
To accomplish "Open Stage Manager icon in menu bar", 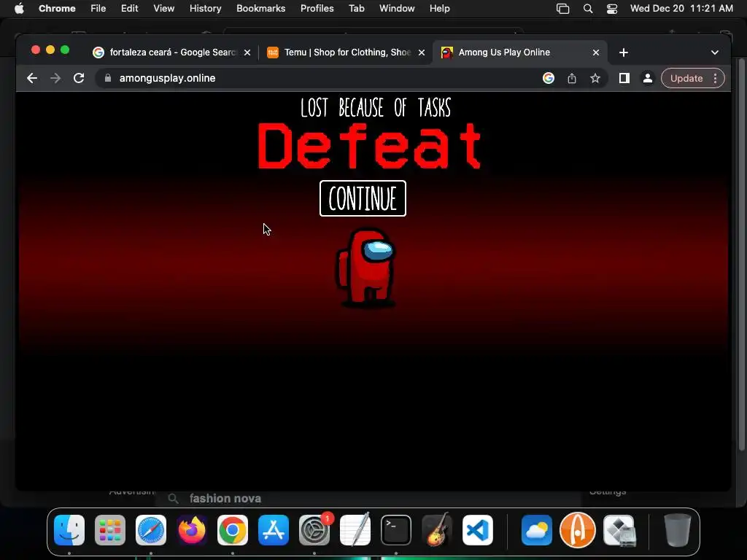I will tap(562, 9).
